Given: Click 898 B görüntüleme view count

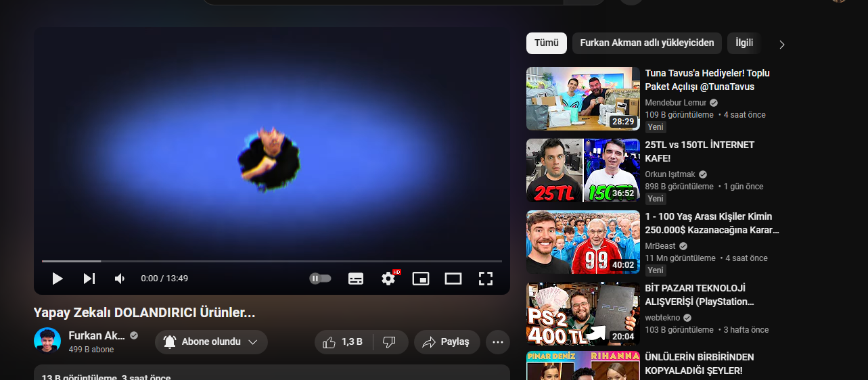Looking at the screenshot, I should [x=679, y=187].
